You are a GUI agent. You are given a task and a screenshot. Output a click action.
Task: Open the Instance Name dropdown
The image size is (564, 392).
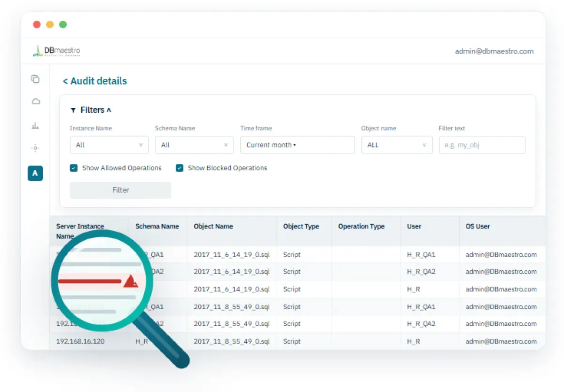pyautogui.click(x=109, y=145)
